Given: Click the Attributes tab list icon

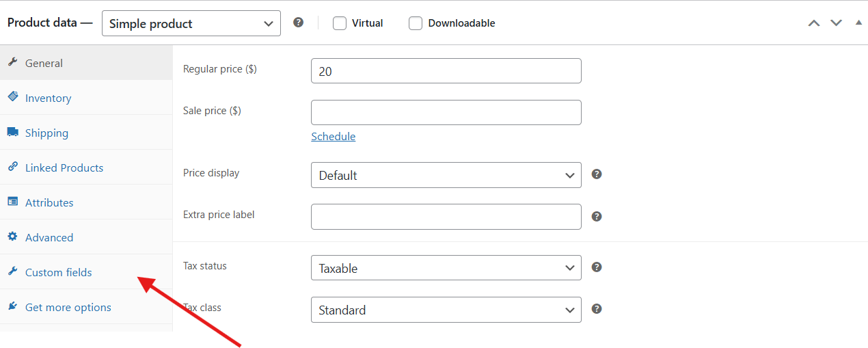Looking at the screenshot, I should coord(12,202).
